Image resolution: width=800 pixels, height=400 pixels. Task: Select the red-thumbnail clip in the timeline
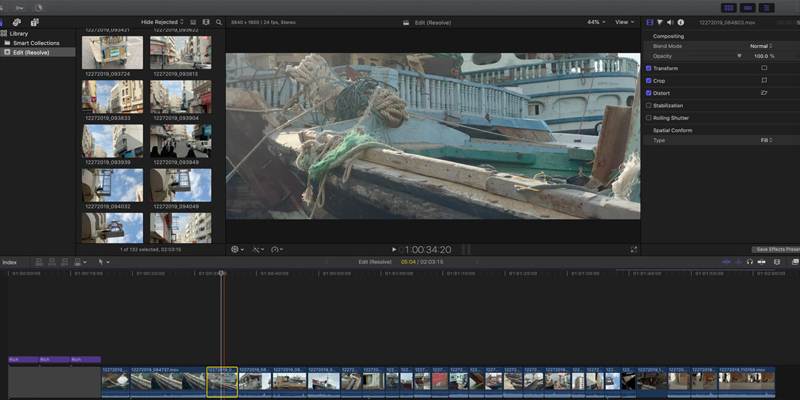pyautogui.click(x=440, y=381)
